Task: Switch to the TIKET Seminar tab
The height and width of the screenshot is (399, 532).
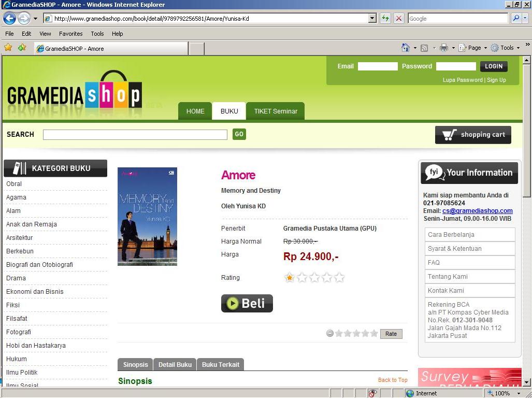Action: coord(276,111)
